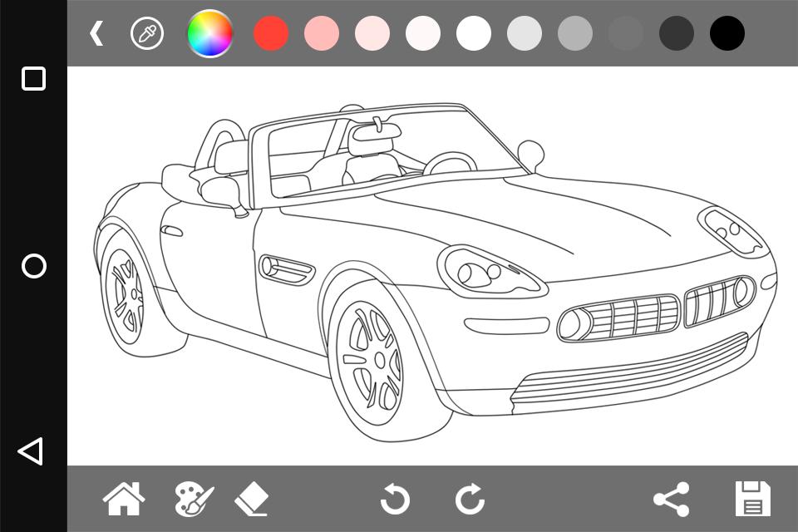Viewport: 798px width, 532px height.
Task: Undo the last coloring action
Action: tap(395, 499)
